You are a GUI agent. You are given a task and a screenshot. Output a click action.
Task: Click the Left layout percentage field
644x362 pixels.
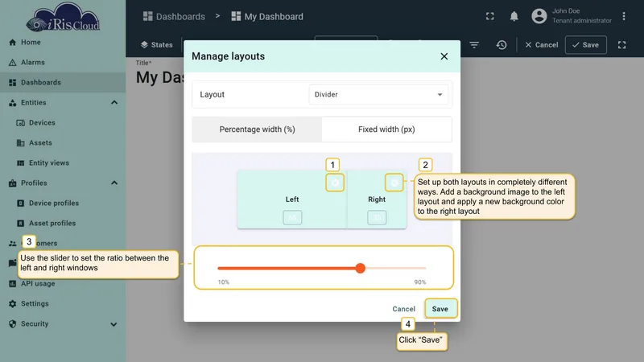point(292,217)
